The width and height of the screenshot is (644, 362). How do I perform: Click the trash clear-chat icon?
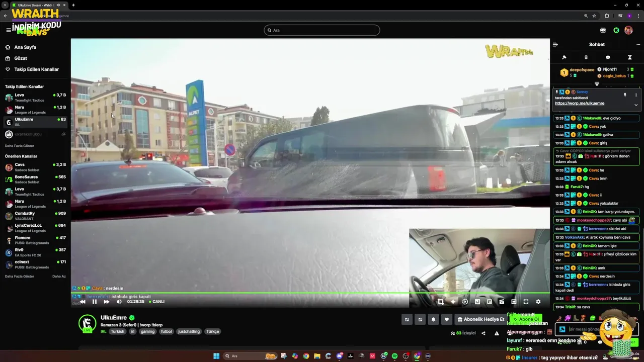click(586, 57)
